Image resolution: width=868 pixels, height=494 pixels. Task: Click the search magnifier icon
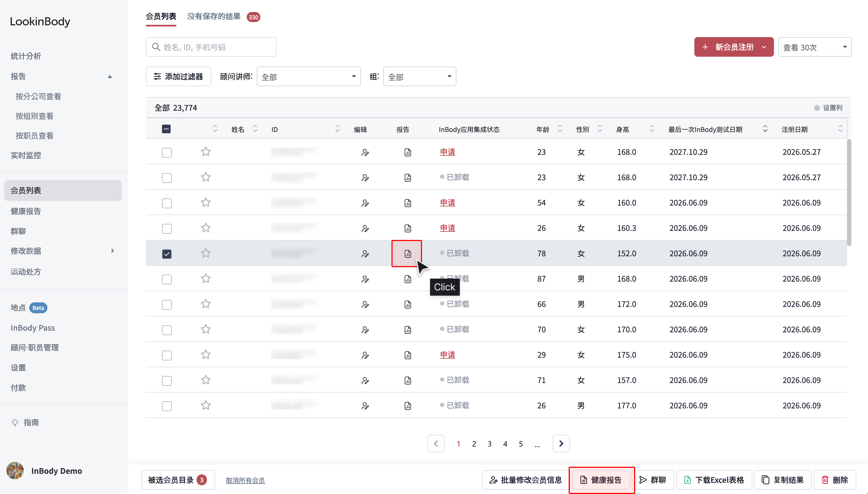156,47
